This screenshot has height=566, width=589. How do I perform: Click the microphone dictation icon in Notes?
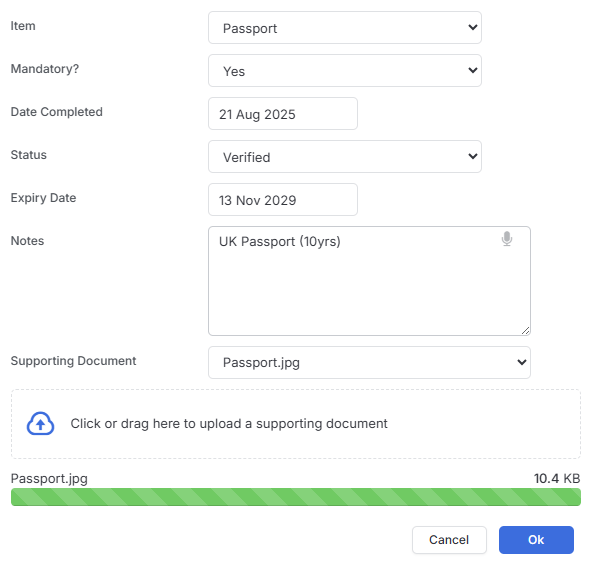(x=507, y=239)
